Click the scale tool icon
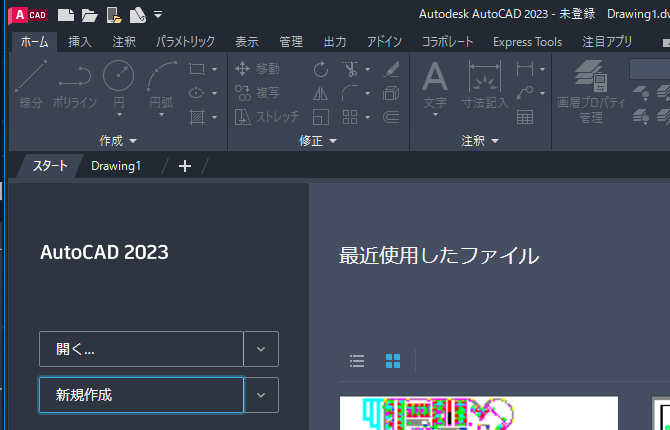This screenshot has height=430, width=670. [x=320, y=117]
